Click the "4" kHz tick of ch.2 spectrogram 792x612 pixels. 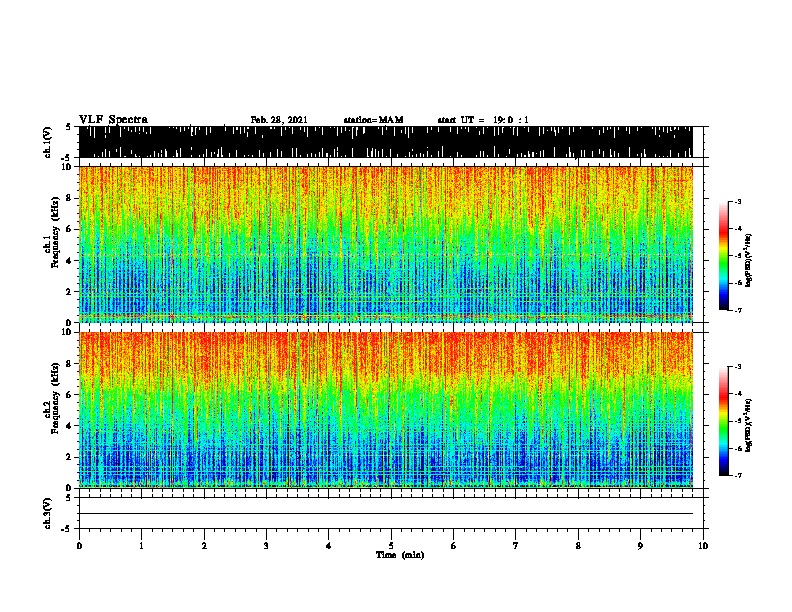coord(70,426)
